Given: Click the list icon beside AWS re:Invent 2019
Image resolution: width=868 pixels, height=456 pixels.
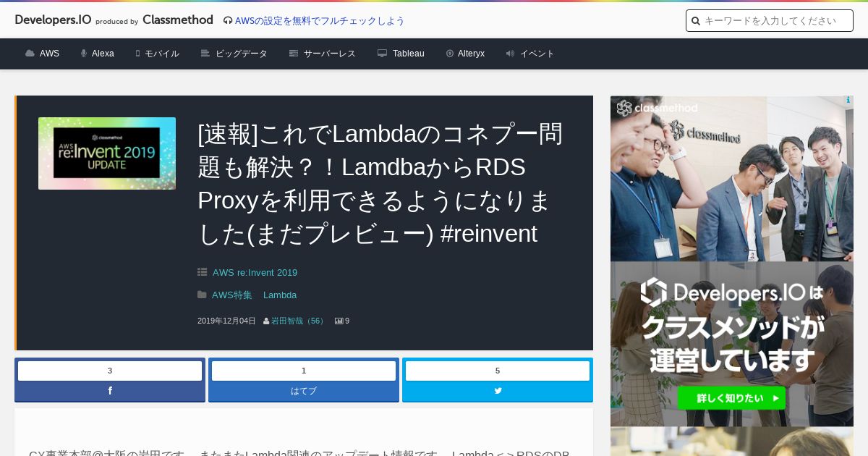Looking at the screenshot, I should click(203, 273).
